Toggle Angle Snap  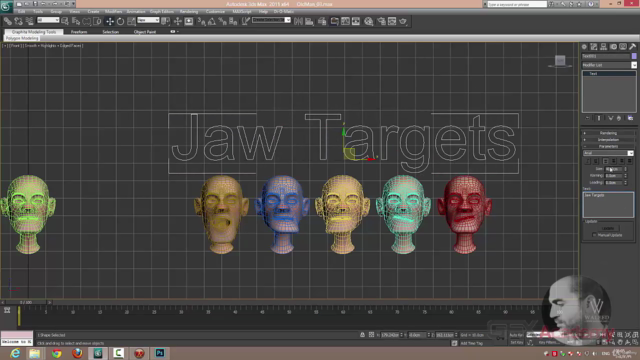point(212,21)
